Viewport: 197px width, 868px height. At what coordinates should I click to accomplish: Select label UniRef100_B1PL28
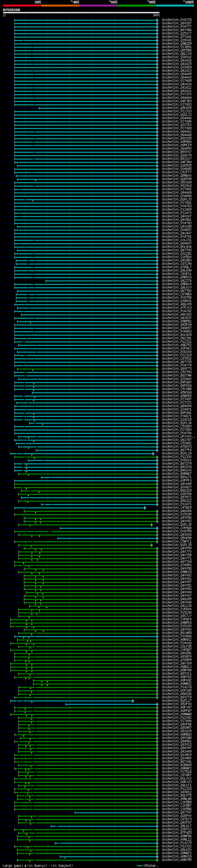(x=177, y=453)
